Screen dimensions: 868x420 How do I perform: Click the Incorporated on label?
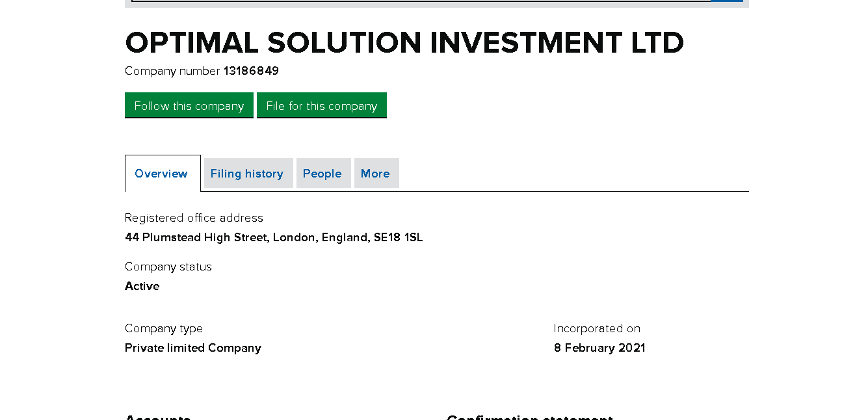(597, 328)
